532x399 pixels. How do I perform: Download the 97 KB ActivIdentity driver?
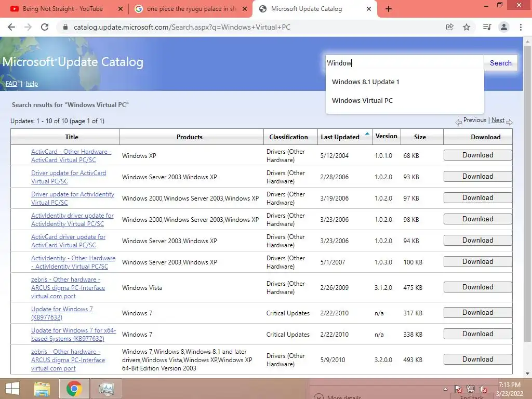pos(477,198)
